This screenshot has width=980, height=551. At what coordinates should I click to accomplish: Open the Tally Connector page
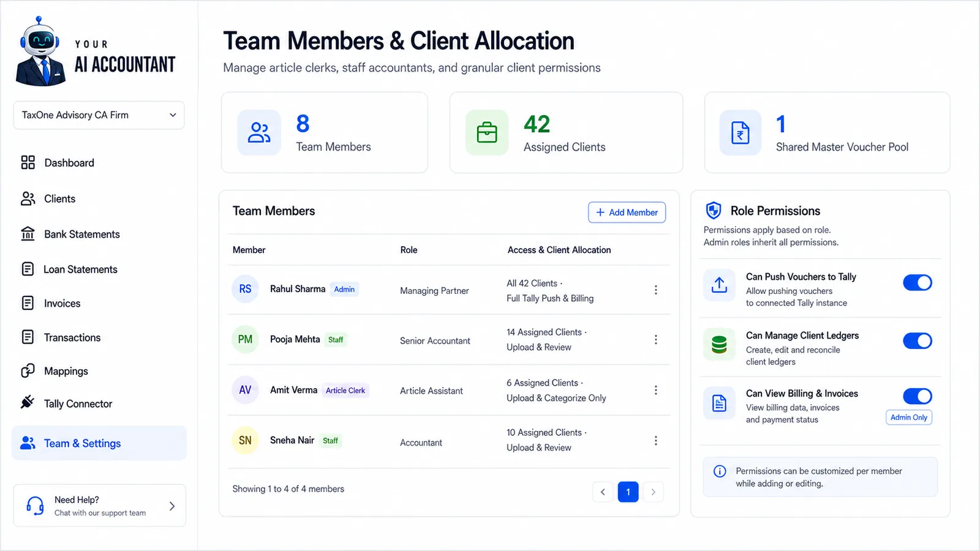[x=99, y=403]
